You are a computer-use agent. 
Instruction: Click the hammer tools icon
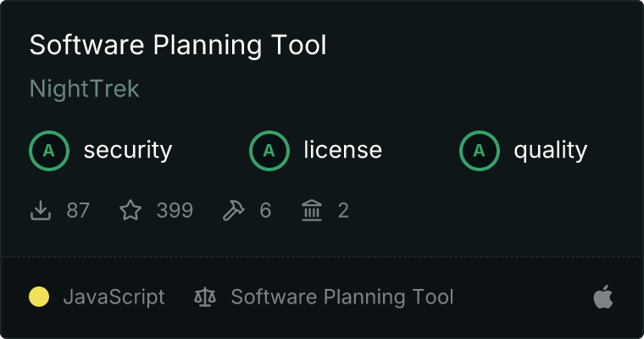tap(233, 210)
